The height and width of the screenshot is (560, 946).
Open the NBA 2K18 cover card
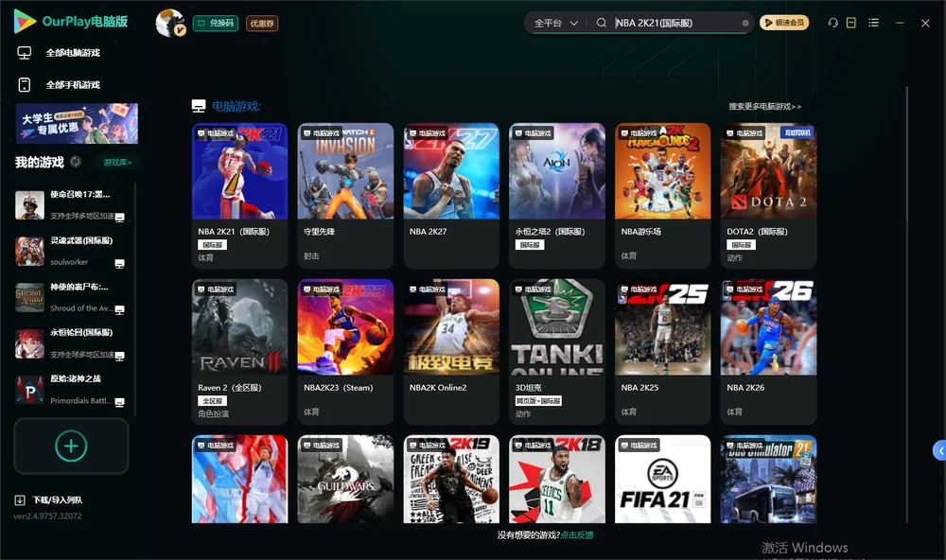point(557,480)
